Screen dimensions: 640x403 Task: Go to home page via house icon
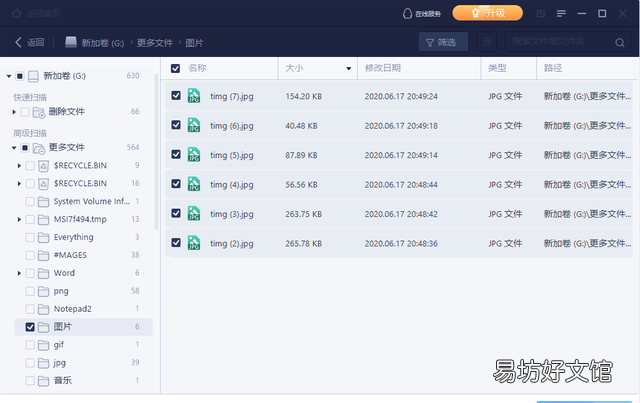[x=17, y=13]
